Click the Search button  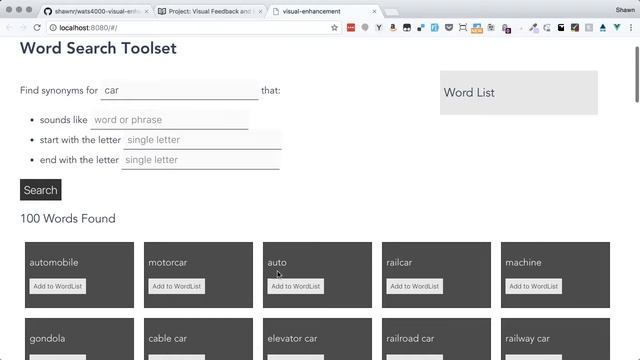(41, 190)
